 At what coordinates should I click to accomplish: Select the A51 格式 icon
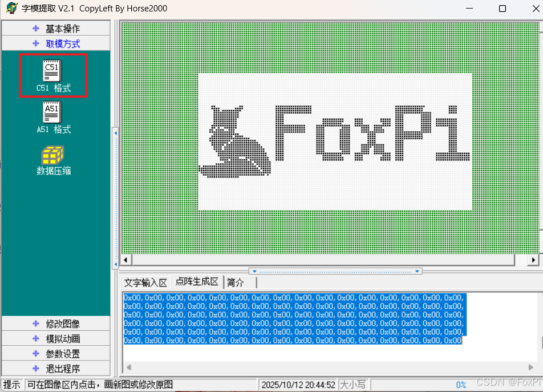[53, 118]
